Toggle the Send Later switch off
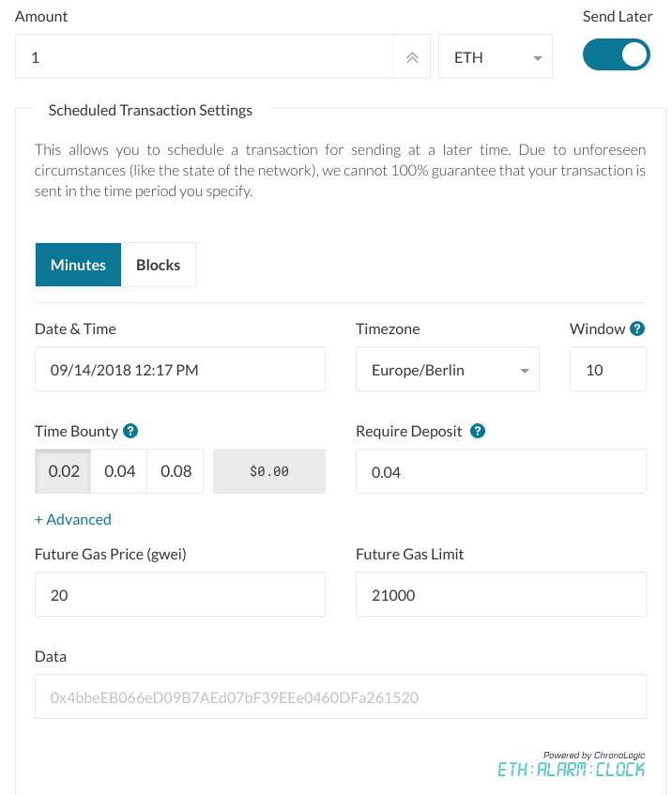Viewport: 672px width, 795px height. coord(617,54)
